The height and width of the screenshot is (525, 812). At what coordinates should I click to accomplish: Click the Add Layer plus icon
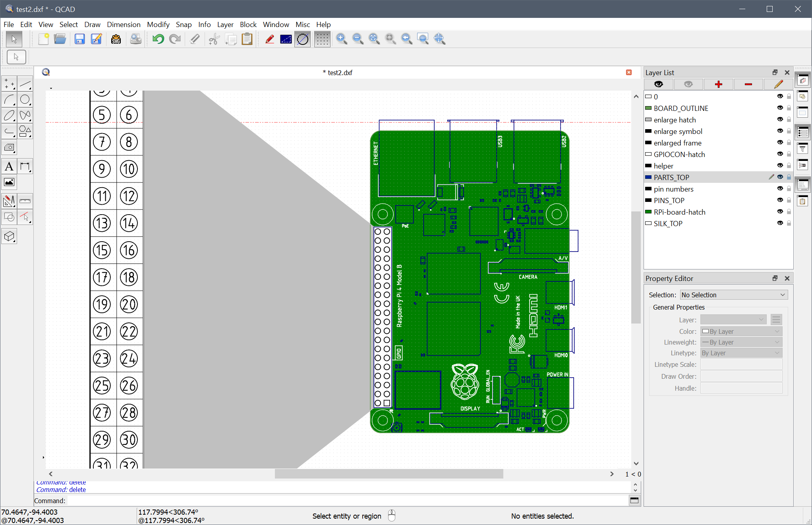click(x=718, y=84)
